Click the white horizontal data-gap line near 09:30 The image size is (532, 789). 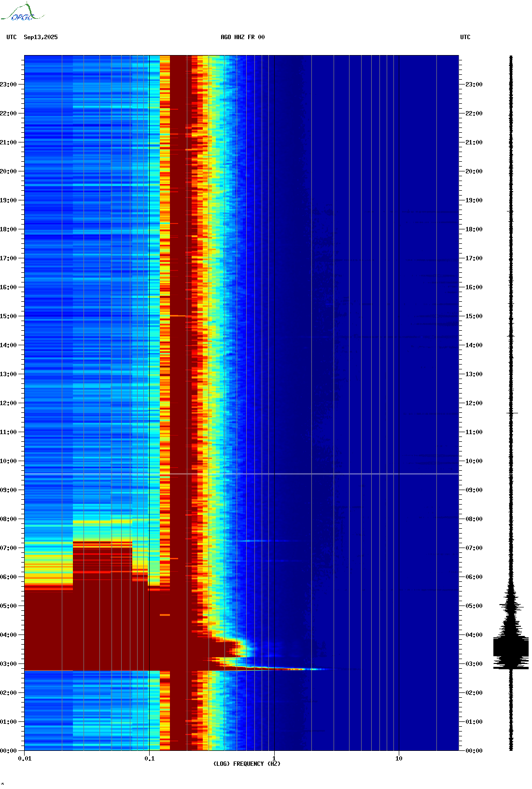(241, 474)
